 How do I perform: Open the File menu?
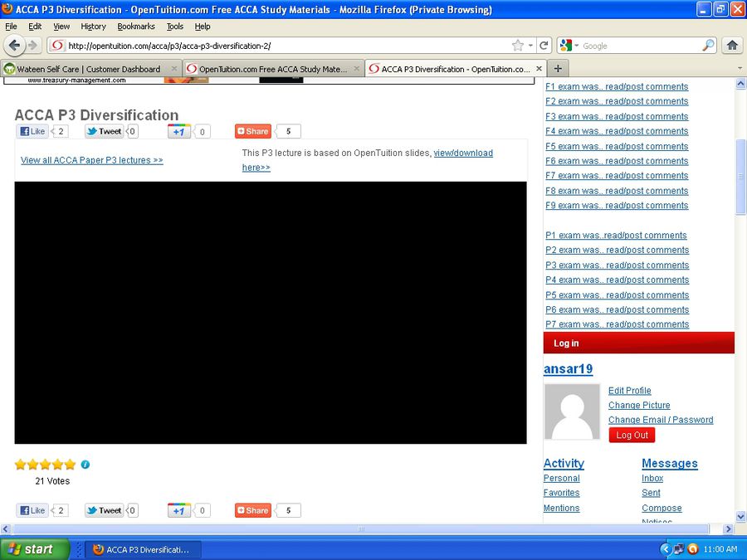pyautogui.click(x=11, y=27)
